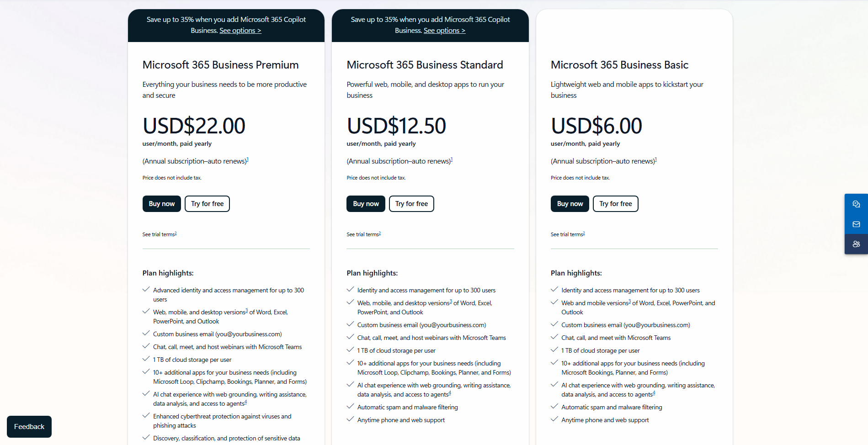Select the email contact icon on right sidebar

click(856, 224)
